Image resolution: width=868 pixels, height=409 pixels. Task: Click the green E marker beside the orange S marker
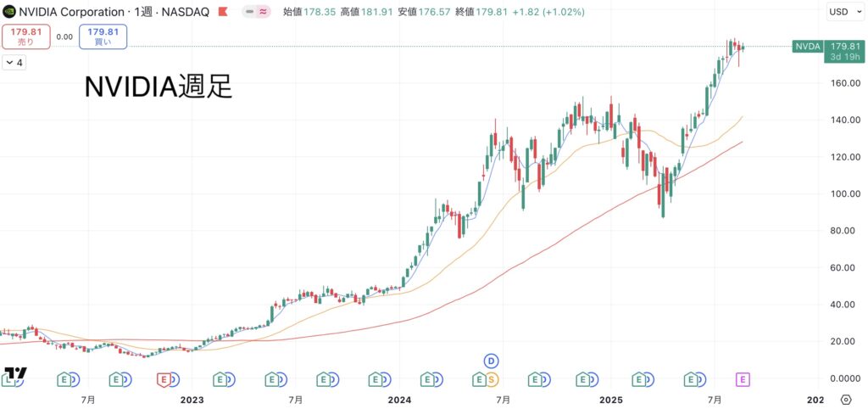click(478, 379)
